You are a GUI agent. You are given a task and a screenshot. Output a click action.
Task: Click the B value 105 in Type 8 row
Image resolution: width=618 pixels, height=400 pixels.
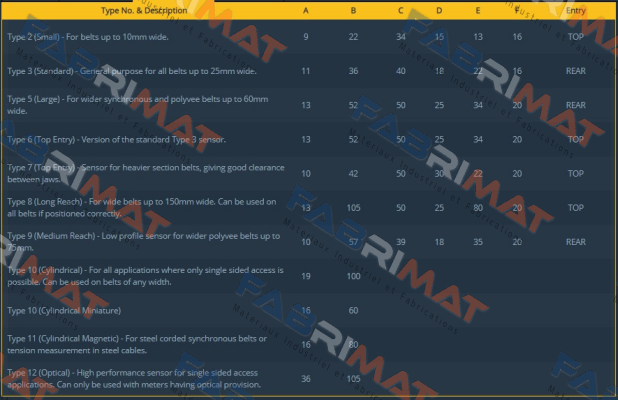[x=354, y=208]
